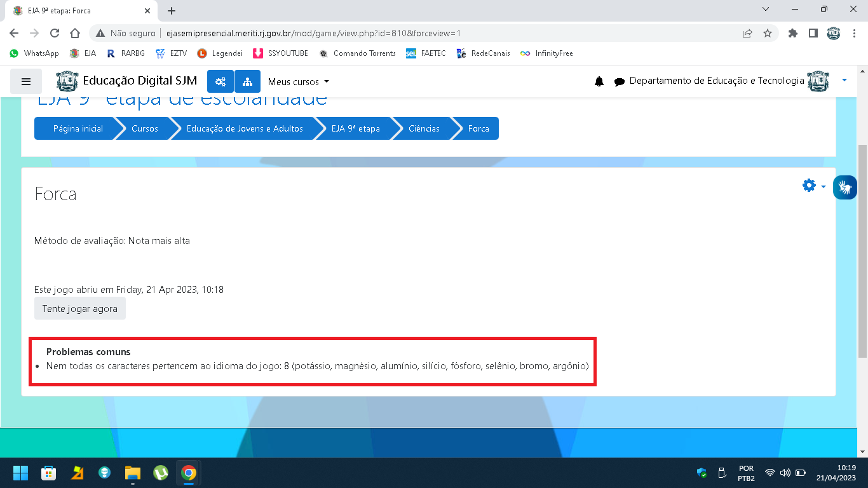
Task: Click the page vertical scrollbar
Action: pos(862,251)
